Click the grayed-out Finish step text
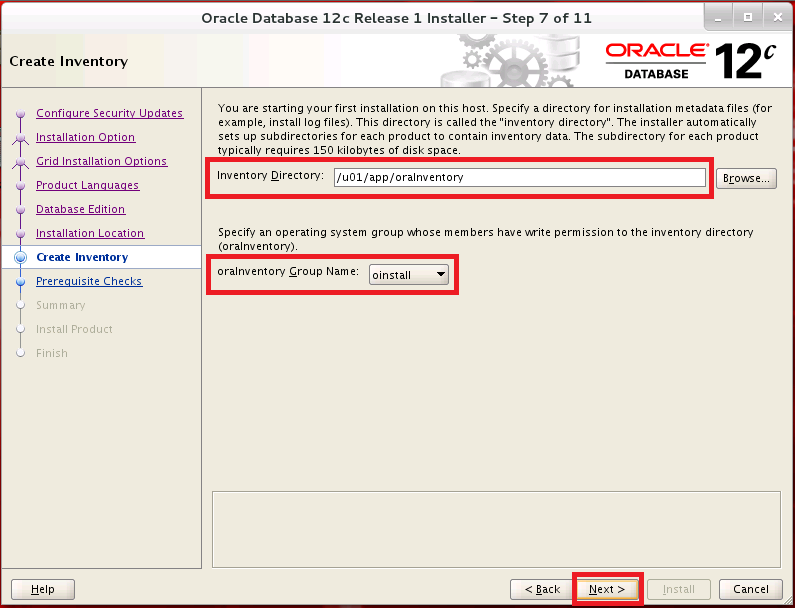Image resolution: width=796 pixels, height=608 pixels. pos(51,353)
